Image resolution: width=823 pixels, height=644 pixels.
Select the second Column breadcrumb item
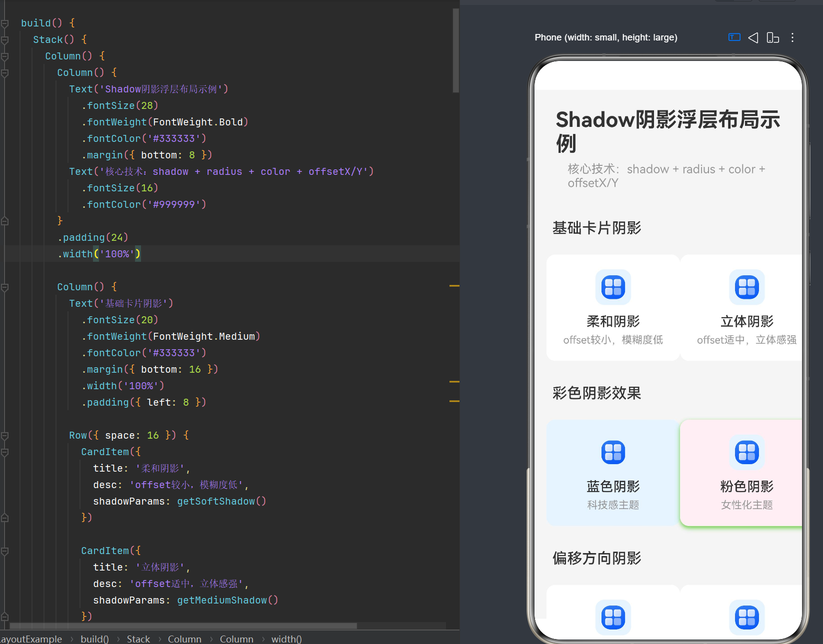pos(236,639)
